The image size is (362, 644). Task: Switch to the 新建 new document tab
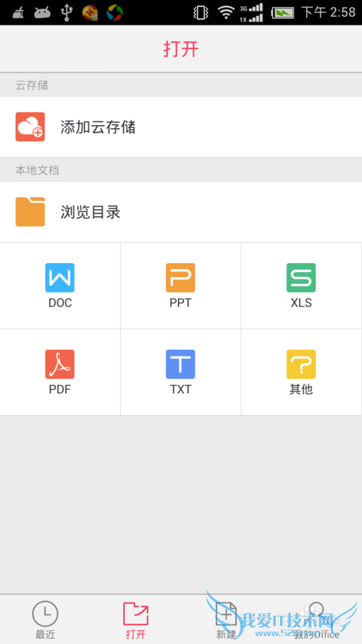pyautogui.click(x=226, y=619)
